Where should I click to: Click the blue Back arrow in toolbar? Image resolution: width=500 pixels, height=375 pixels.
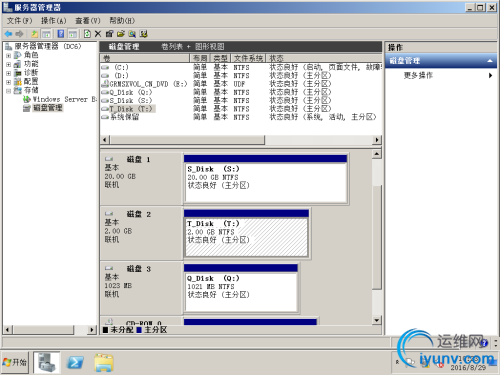pos(9,34)
